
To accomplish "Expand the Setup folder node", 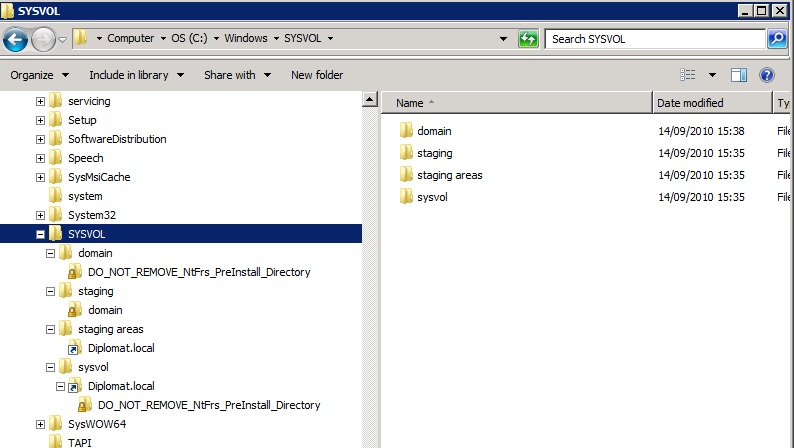I will click(x=41, y=120).
